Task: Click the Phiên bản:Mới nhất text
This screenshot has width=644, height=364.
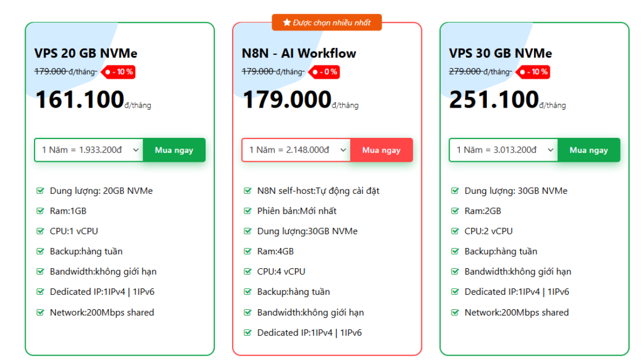Action: click(x=297, y=211)
